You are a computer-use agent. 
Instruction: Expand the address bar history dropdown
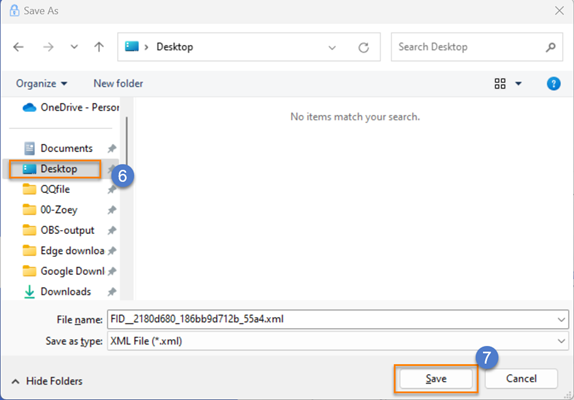coord(332,48)
